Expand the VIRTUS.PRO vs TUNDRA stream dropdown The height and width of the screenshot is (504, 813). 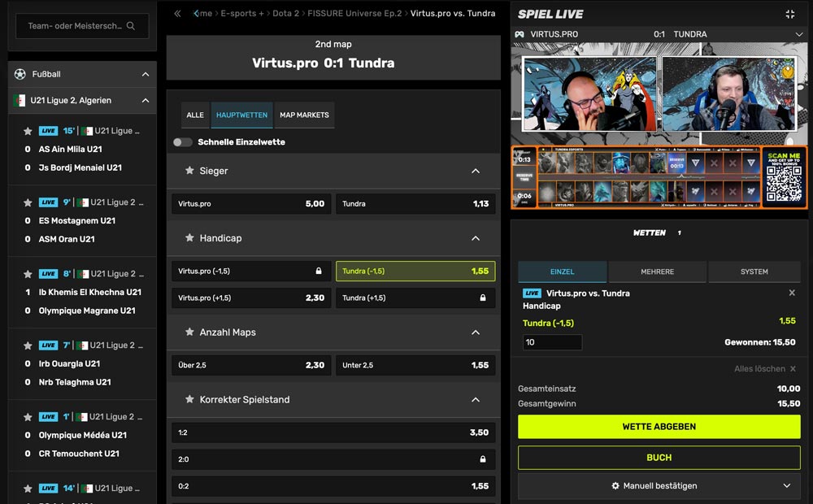point(798,34)
